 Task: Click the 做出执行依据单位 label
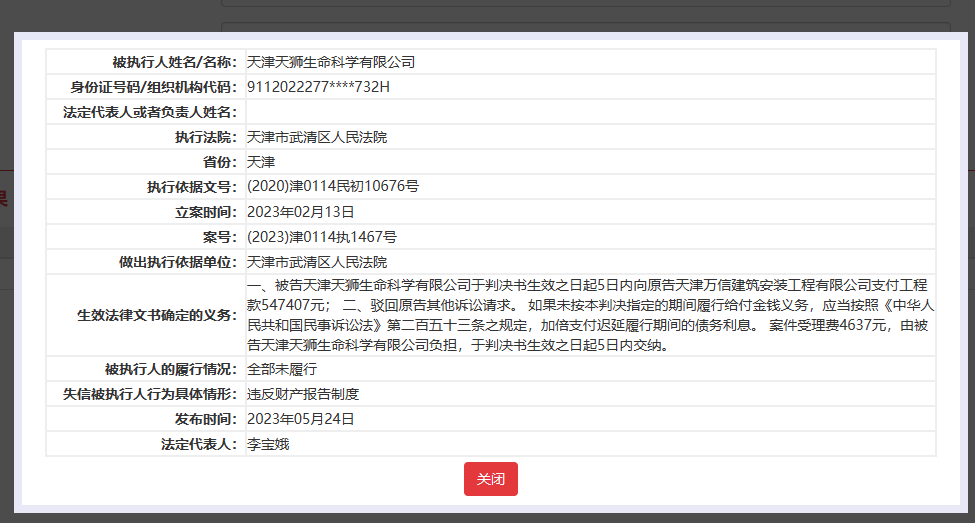(178, 262)
